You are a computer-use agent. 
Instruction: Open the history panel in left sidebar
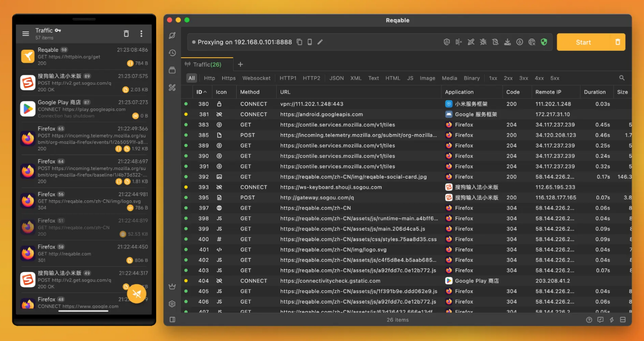point(172,53)
